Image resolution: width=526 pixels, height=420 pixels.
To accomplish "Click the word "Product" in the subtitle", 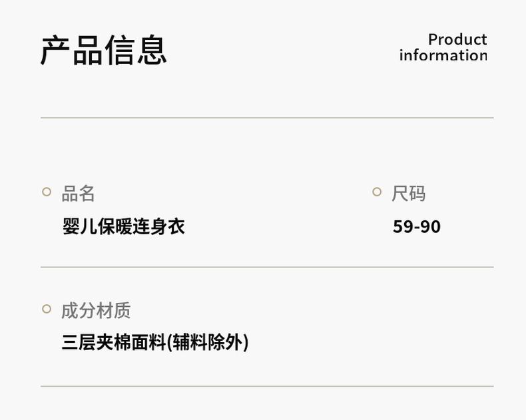I will (457, 39).
